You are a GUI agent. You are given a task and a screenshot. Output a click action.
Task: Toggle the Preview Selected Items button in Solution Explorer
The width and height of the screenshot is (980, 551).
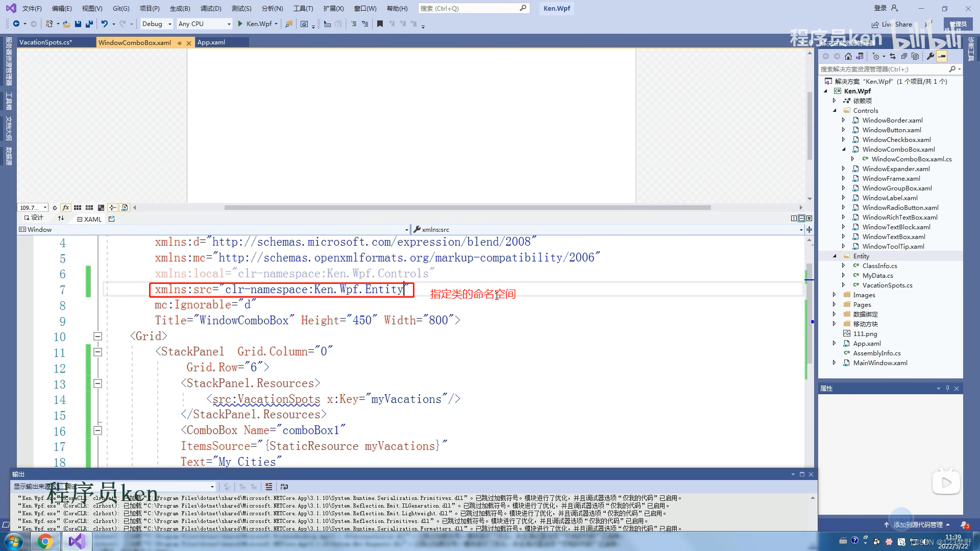942,56
